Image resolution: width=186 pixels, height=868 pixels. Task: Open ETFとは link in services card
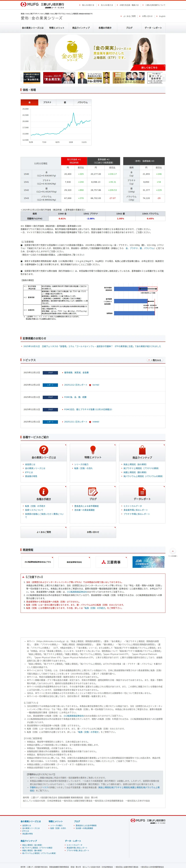29,472
